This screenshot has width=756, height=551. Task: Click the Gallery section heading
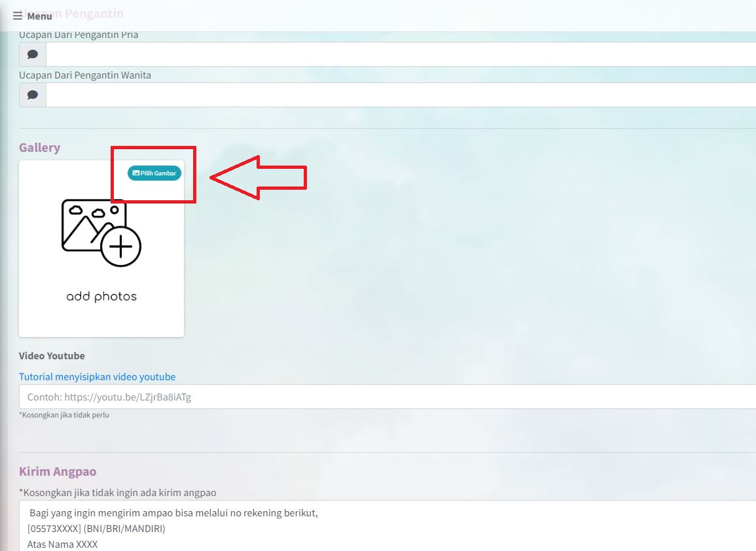(x=39, y=148)
